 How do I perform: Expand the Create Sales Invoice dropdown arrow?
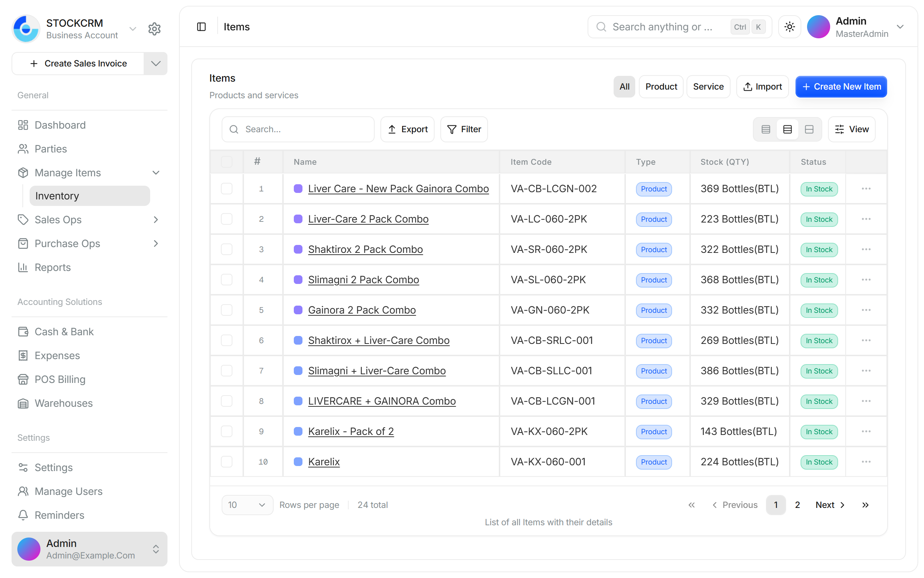156,64
